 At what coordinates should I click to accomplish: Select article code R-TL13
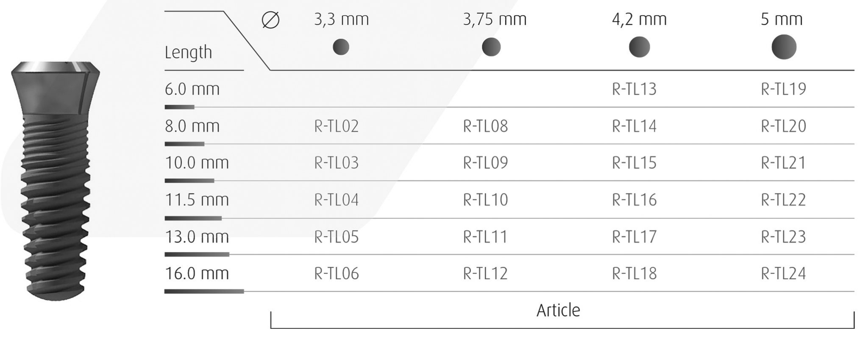click(634, 89)
